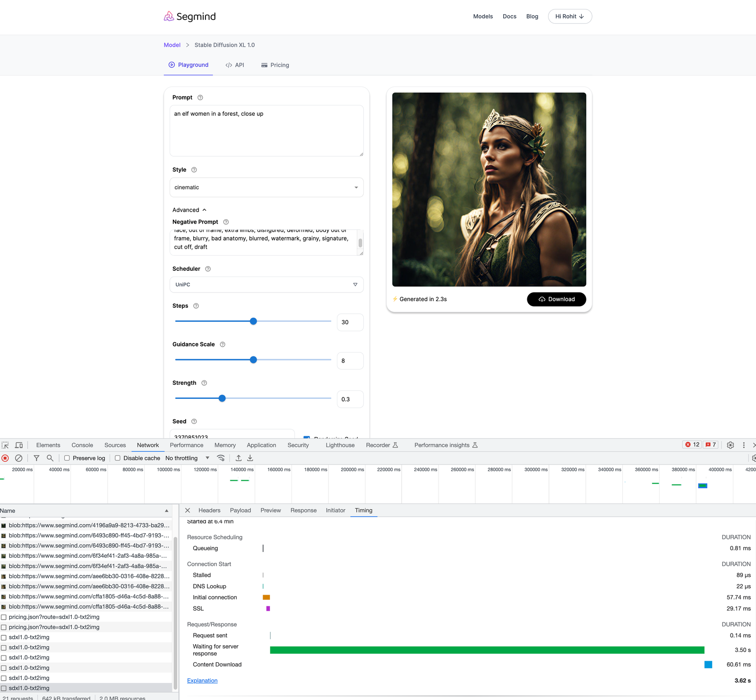Open the UniPC Scheduler dropdown
Image resolution: width=756 pixels, height=700 pixels.
pos(266,285)
